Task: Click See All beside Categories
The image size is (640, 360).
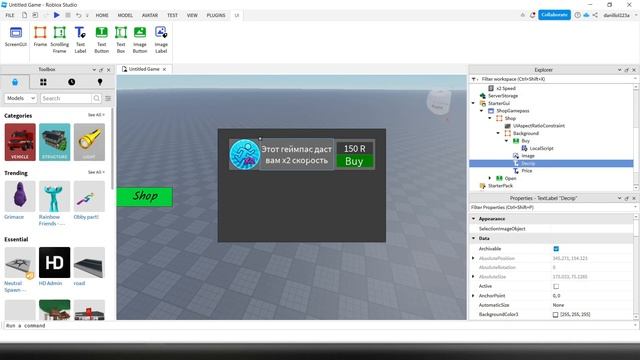Action: (96, 115)
